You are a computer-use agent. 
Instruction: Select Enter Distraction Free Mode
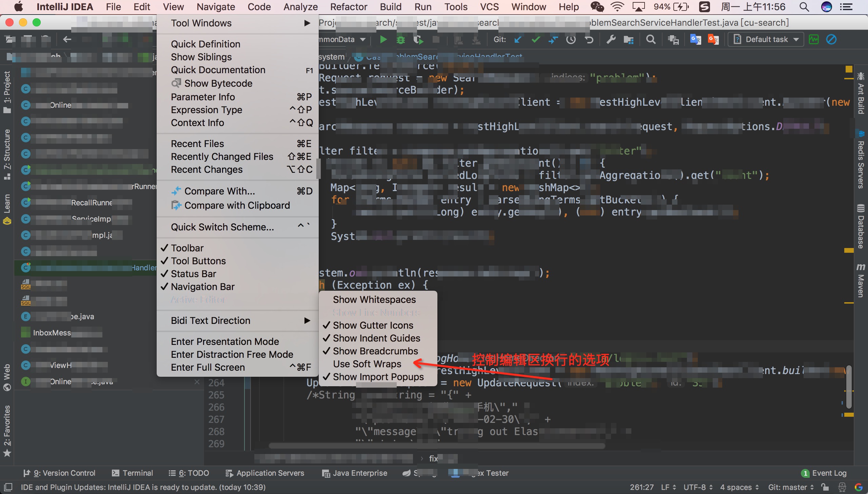click(x=238, y=354)
